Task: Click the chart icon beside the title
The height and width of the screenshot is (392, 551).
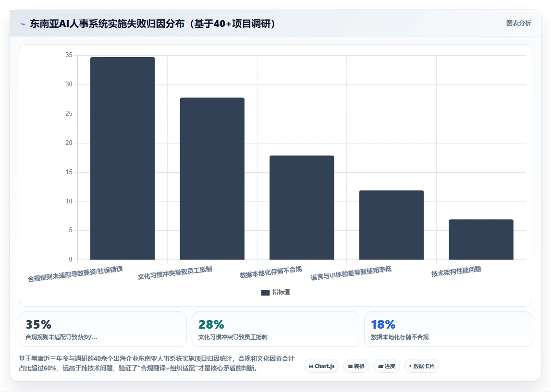Action: pos(23,24)
